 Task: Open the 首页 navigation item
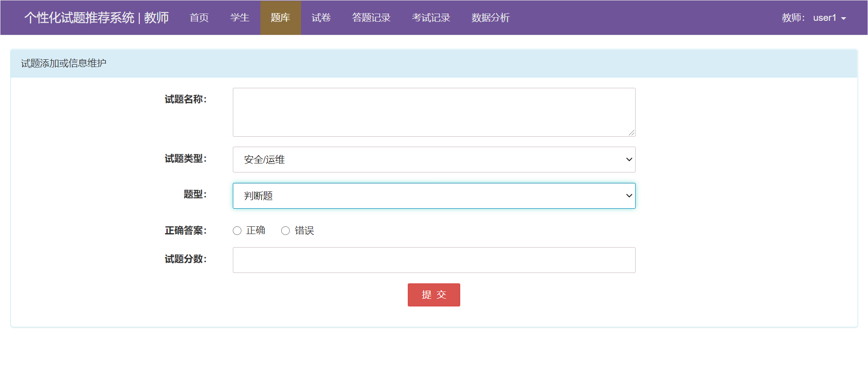199,18
